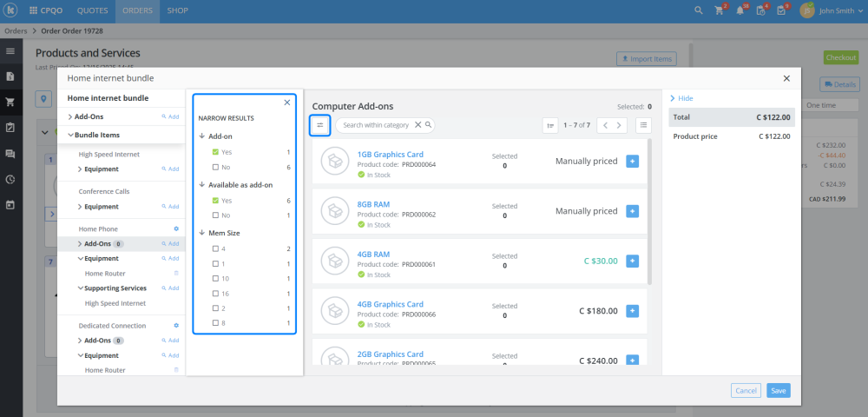
Task: Open the cart icon in left sidebar
Action: pyautogui.click(x=10, y=102)
